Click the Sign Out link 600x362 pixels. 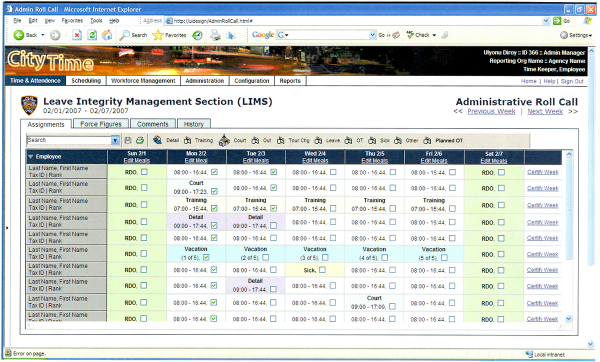click(x=572, y=81)
